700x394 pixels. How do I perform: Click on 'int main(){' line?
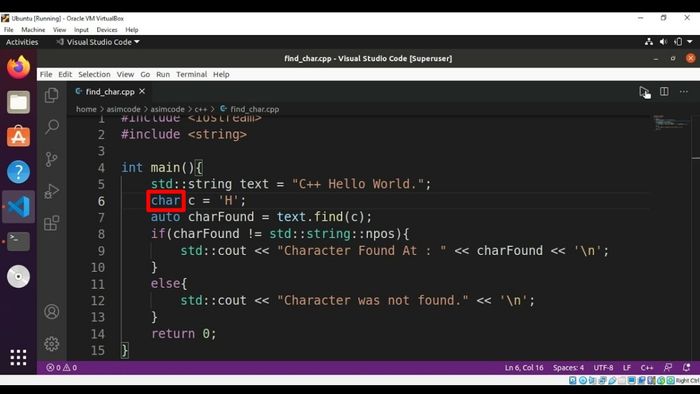tap(162, 168)
